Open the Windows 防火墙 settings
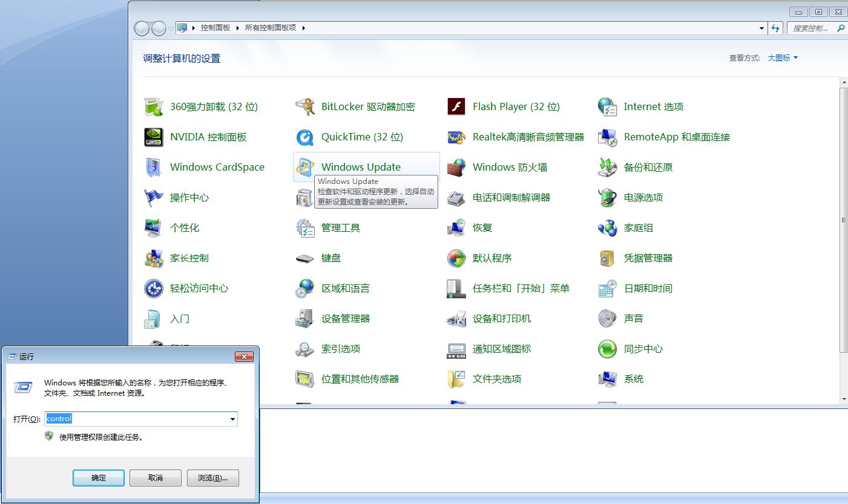848x504 pixels. click(x=511, y=167)
